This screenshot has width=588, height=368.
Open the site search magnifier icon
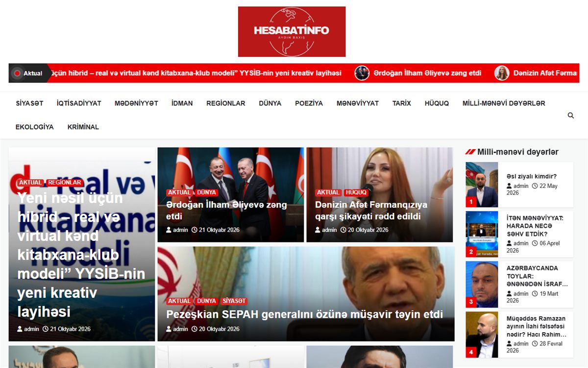tap(571, 115)
